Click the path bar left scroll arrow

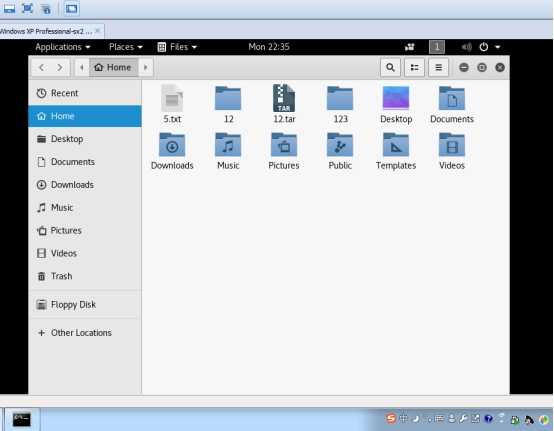coord(82,67)
